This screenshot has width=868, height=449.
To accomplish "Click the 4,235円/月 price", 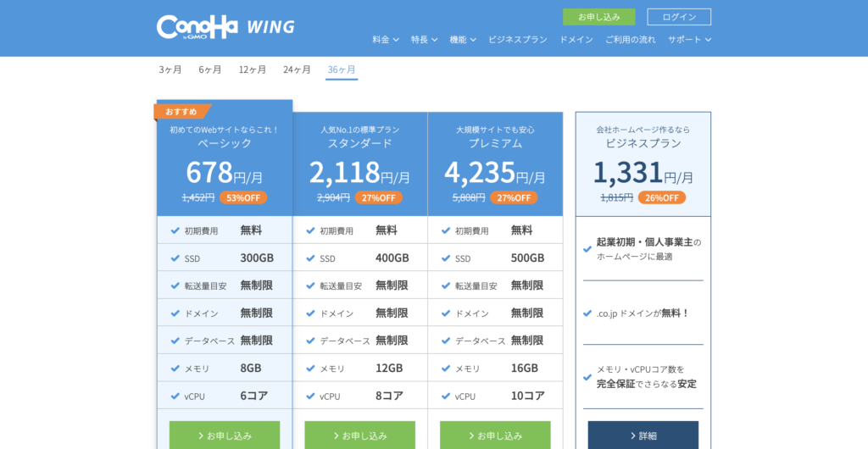I will tap(495, 173).
